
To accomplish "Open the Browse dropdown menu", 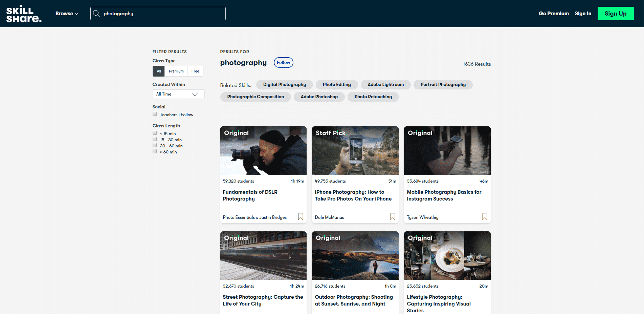I will [67, 14].
